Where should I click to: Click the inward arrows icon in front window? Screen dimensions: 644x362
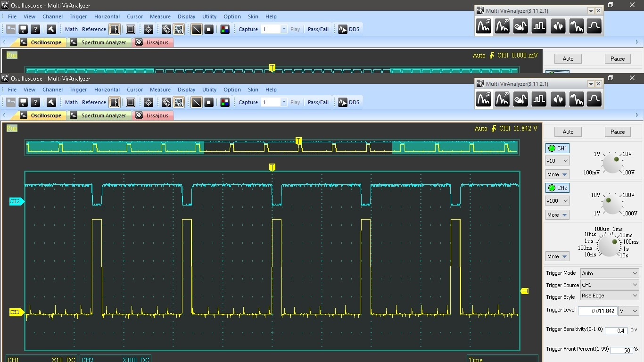[x=148, y=102]
